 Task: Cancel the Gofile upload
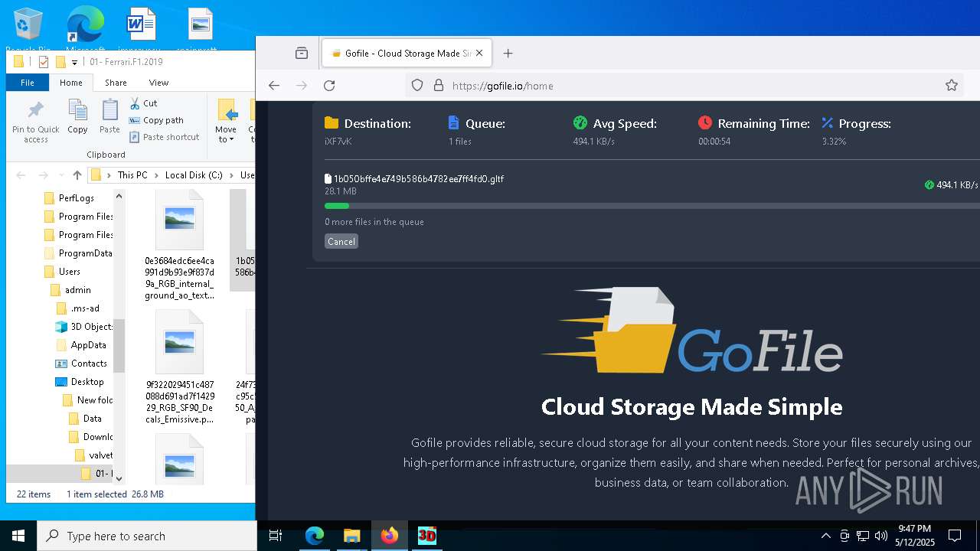point(341,241)
